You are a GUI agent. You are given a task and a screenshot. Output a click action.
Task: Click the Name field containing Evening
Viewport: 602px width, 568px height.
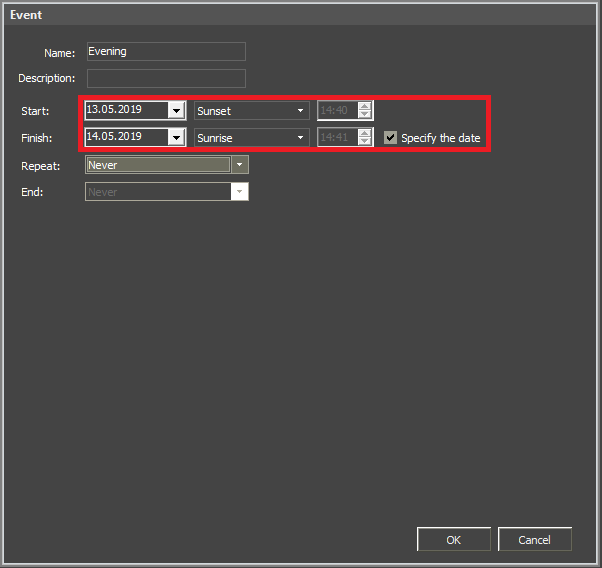[166, 52]
